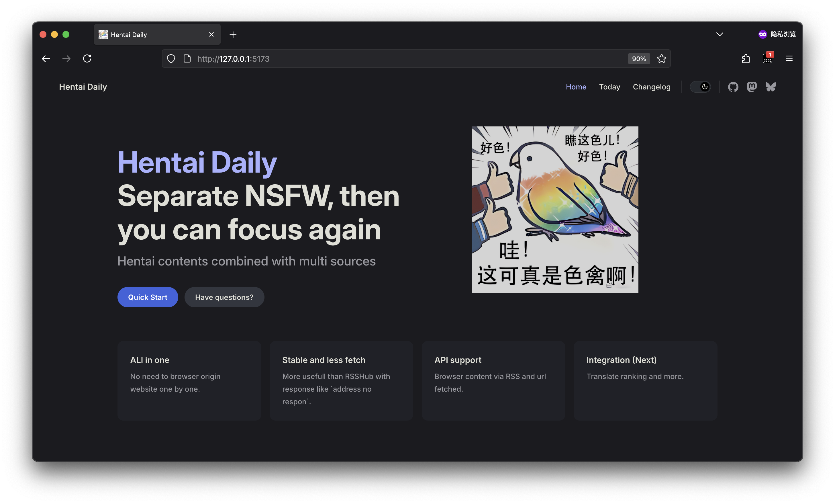Viewport: 835px width, 504px height.
Task: Open the Mastodon social icon
Action: 752,87
